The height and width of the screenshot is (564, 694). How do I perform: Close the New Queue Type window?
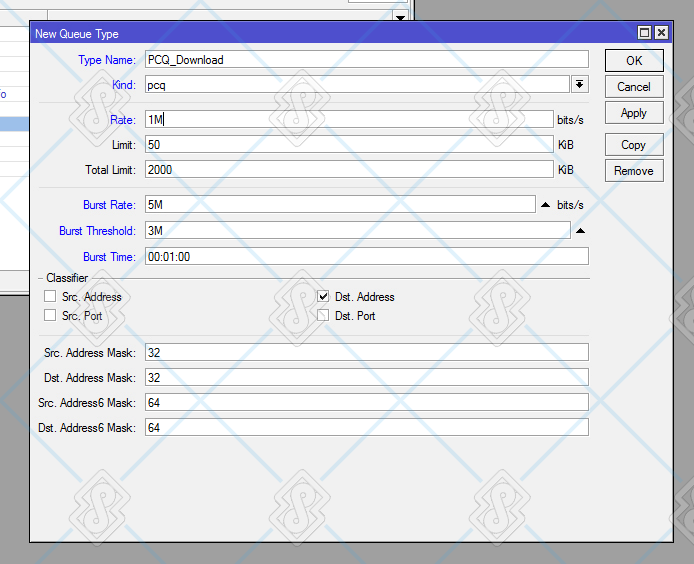pos(661,33)
